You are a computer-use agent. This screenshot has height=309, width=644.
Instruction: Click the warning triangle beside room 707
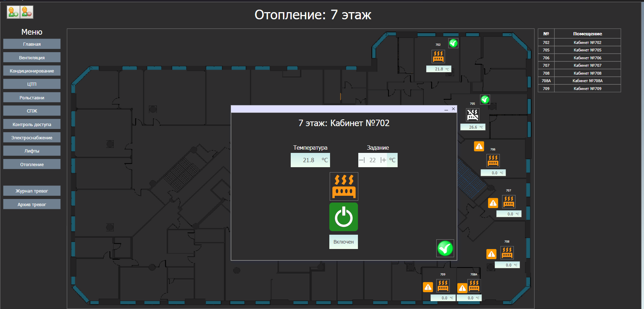coord(493,203)
